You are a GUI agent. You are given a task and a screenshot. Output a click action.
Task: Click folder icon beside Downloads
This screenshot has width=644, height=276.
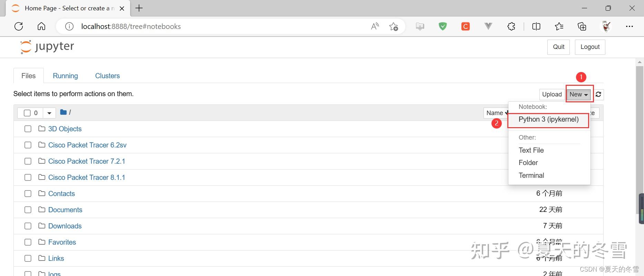[x=42, y=226]
